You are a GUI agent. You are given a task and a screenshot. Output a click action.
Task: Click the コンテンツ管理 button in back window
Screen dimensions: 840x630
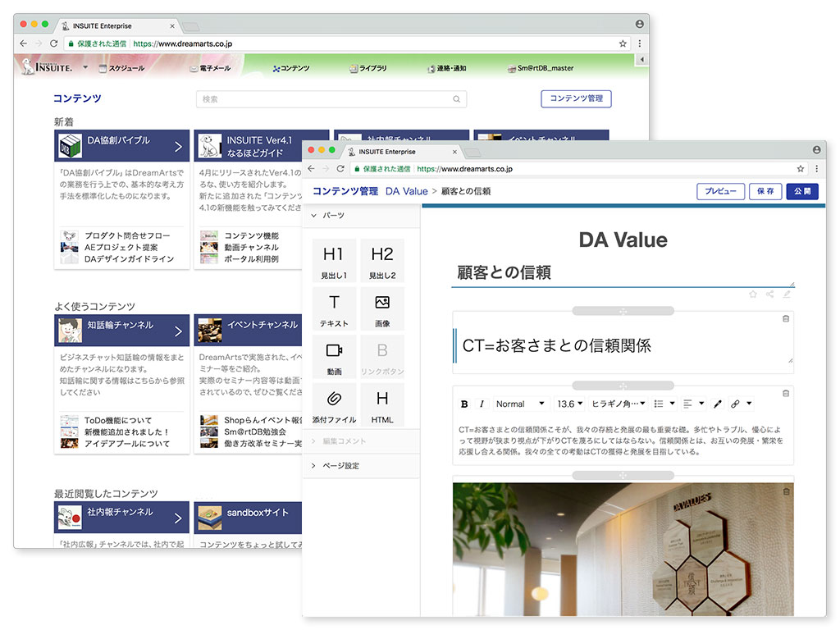tap(577, 98)
